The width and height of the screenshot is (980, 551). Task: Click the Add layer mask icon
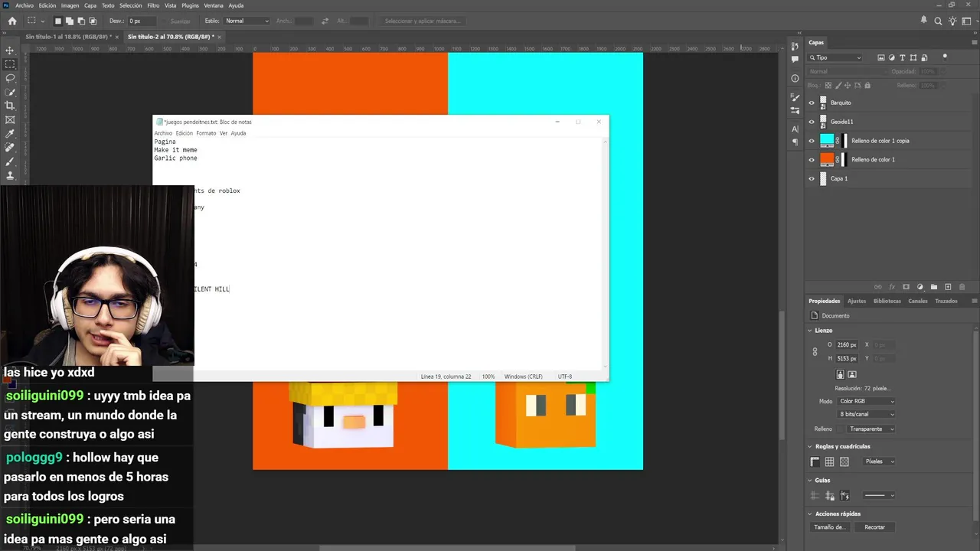click(x=906, y=287)
